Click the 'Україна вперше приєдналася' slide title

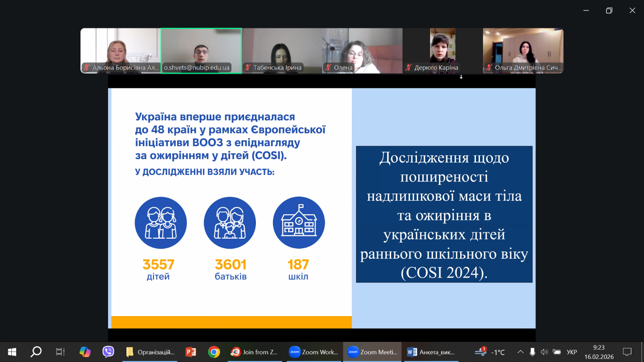[x=215, y=117]
